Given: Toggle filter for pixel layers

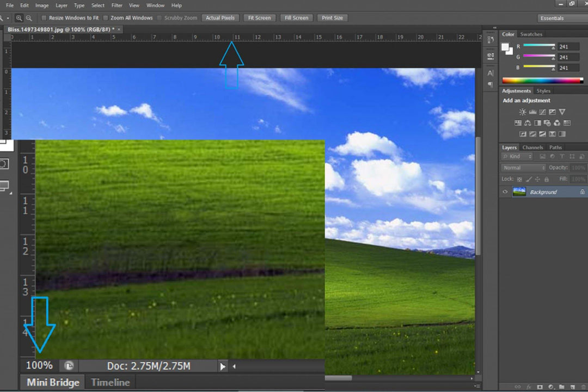Looking at the screenshot, I should click(x=542, y=156).
